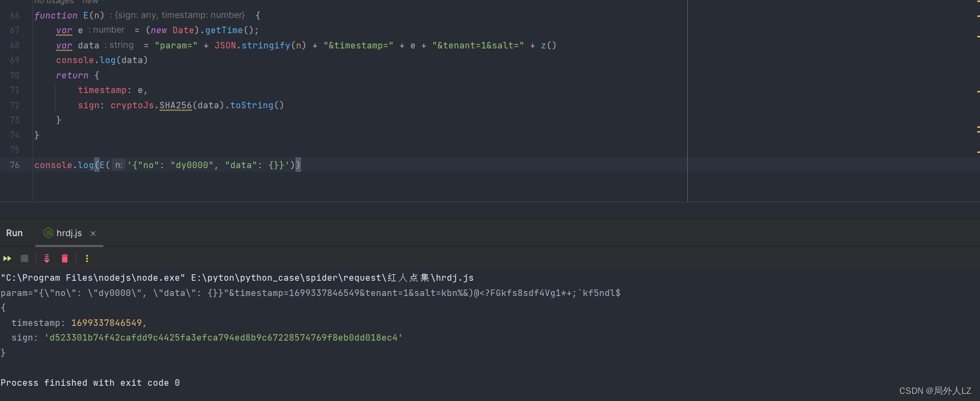Click the function name E on line 66
Viewport: 980px width, 401px height.
pos(86,15)
